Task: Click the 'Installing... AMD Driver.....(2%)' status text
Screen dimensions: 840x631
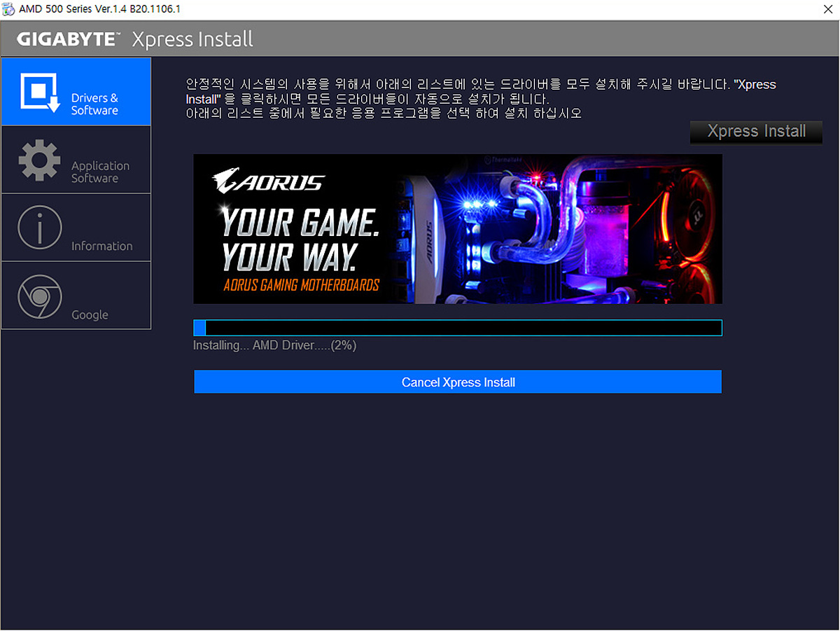Action: click(x=274, y=345)
